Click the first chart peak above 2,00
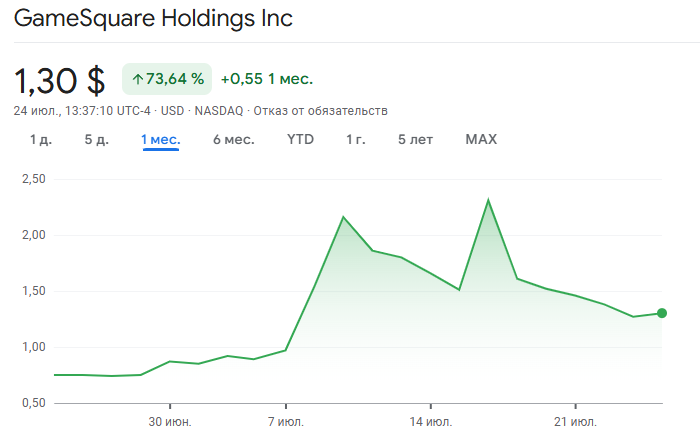The height and width of the screenshot is (445, 700). [x=343, y=217]
